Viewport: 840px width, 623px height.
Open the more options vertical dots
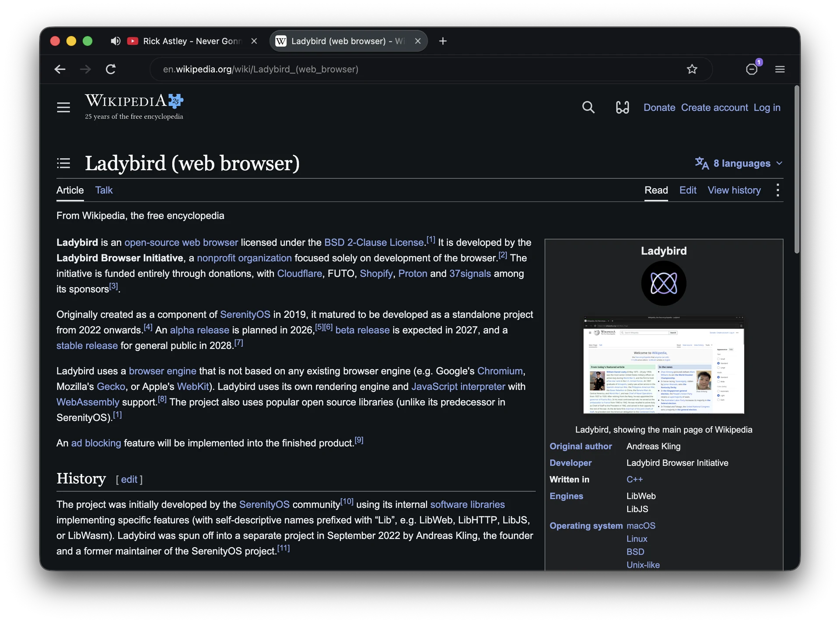coord(777,190)
